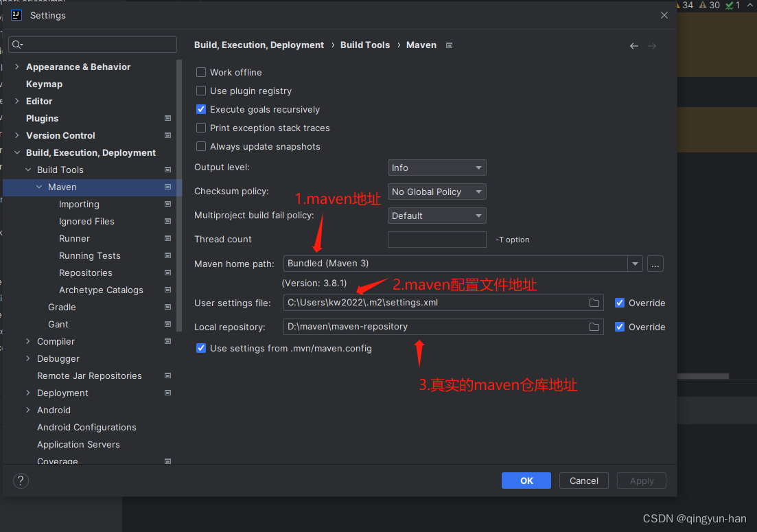Click the settings tree vertical scrollbar
Viewport: 757px width, 532px height.
click(x=179, y=196)
